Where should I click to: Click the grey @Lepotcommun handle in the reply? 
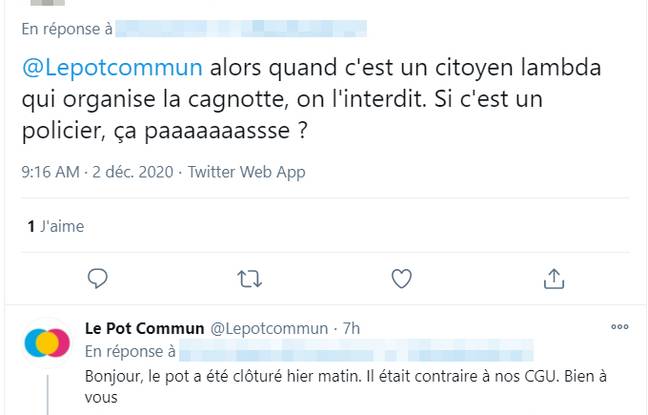point(269,328)
